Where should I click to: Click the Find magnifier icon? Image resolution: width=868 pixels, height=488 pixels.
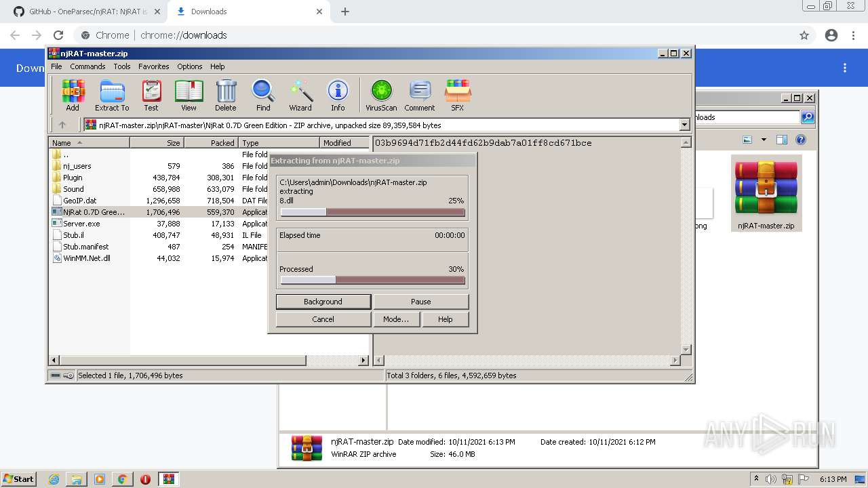point(263,95)
